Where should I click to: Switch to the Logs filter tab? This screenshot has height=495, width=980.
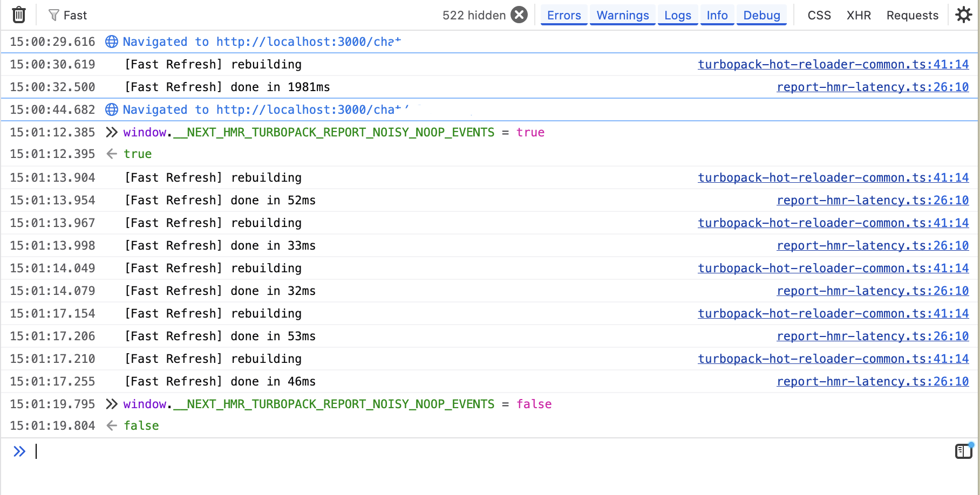[678, 15]
